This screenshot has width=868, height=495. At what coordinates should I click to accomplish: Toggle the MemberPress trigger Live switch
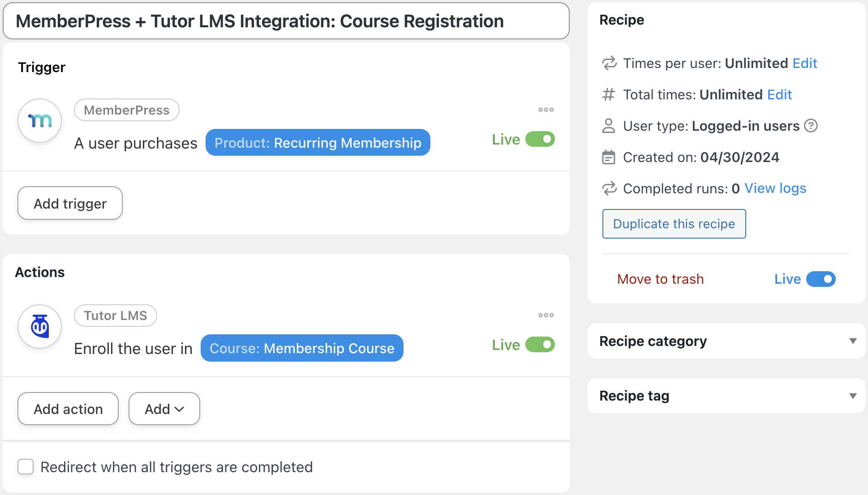pos(540,139)
